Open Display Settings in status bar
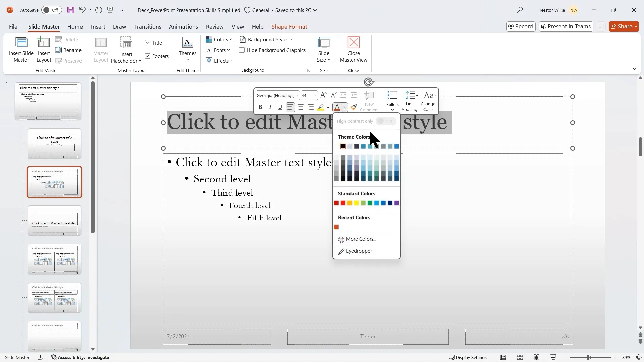This screenshot has height=362, width=644. (468, 357)
